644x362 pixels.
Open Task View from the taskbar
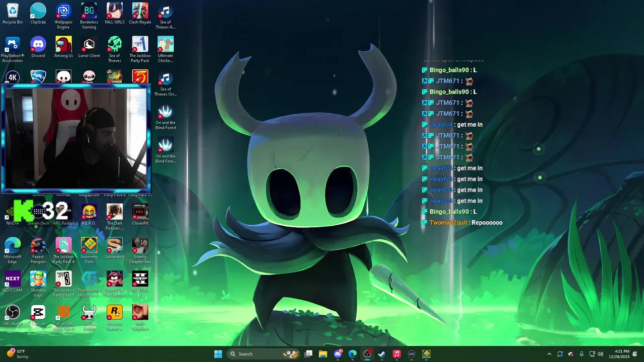pyautogui.click(x=308, y=354)
